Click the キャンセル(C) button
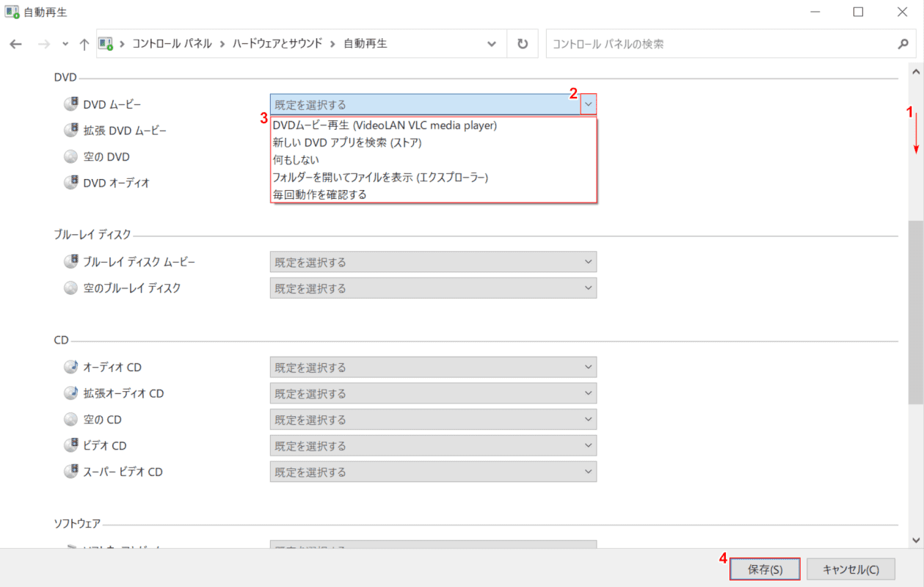Screen dimensions: 924x587 tap(851, 569)
